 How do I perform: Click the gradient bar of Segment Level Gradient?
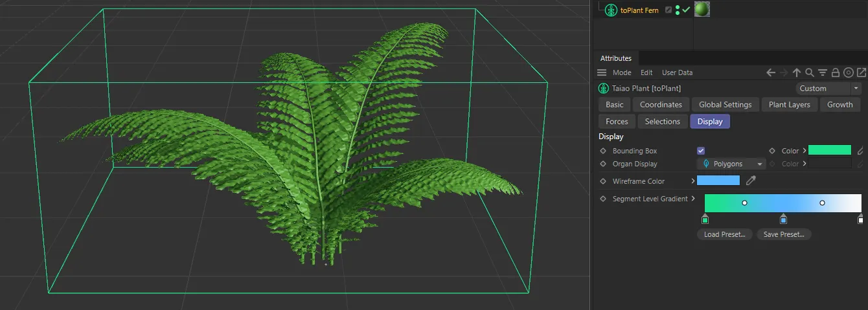pos(783,203)
